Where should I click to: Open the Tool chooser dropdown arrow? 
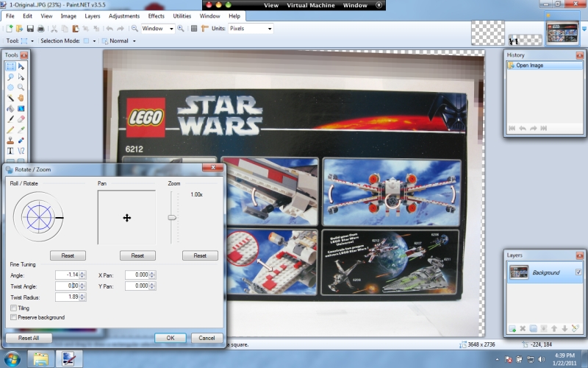pos(32,41)
